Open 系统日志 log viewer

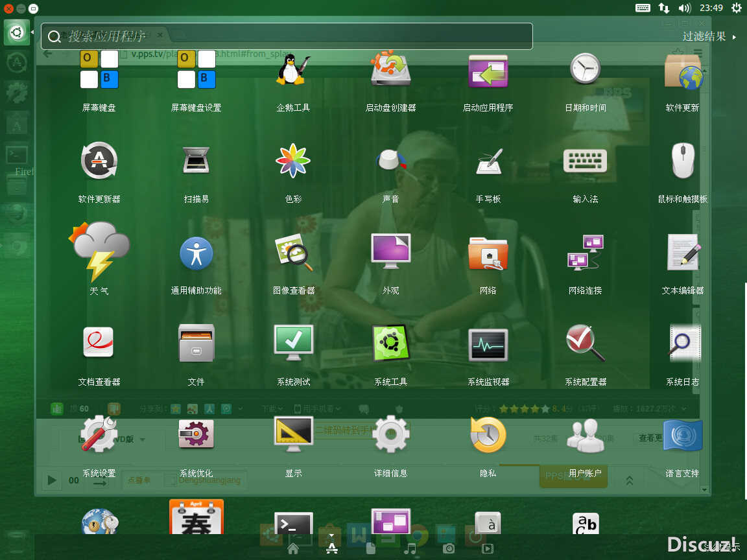(x=684, y=343)
